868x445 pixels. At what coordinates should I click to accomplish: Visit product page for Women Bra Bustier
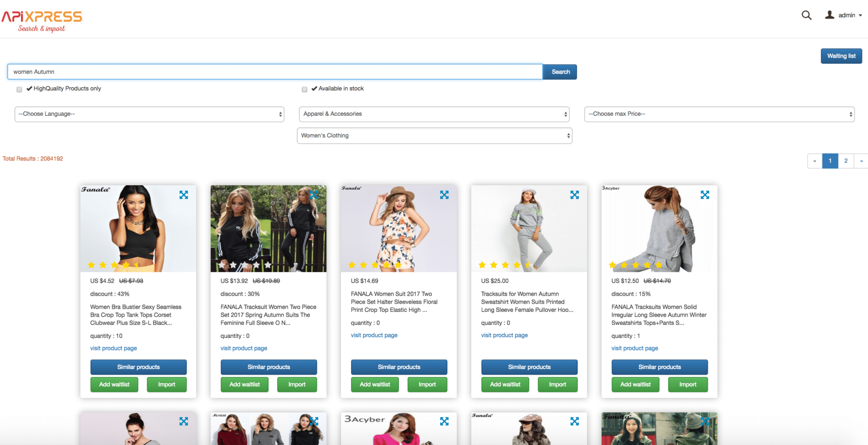(113, 348)
